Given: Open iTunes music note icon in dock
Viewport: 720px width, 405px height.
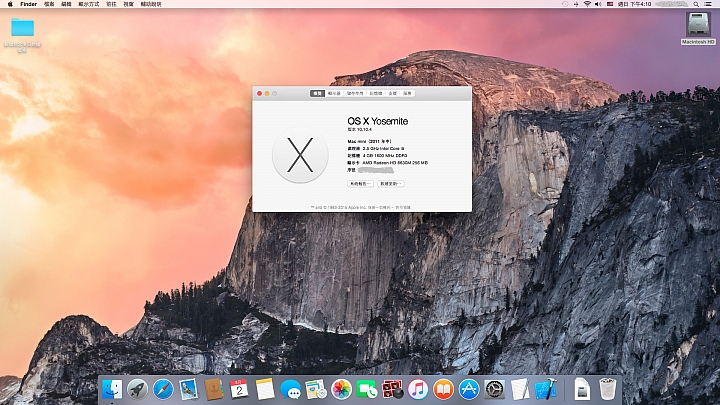Looking at the screenshot, I should pos(418,389).
